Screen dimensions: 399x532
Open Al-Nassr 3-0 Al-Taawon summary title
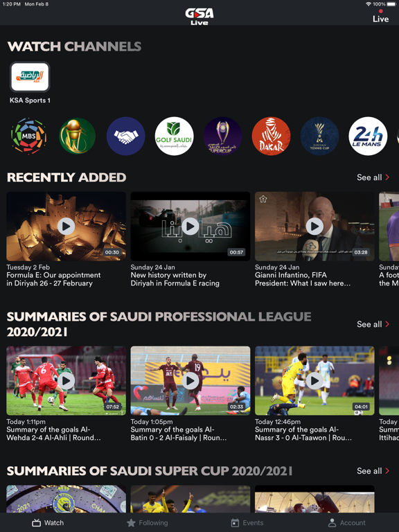point(303,434)
